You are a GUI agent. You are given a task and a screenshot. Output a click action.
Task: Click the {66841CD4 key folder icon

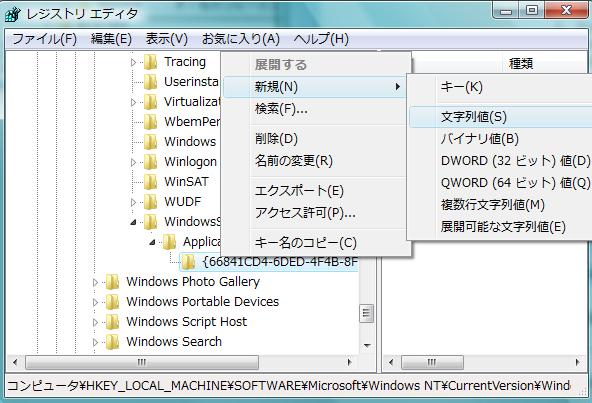pos(188,262)
